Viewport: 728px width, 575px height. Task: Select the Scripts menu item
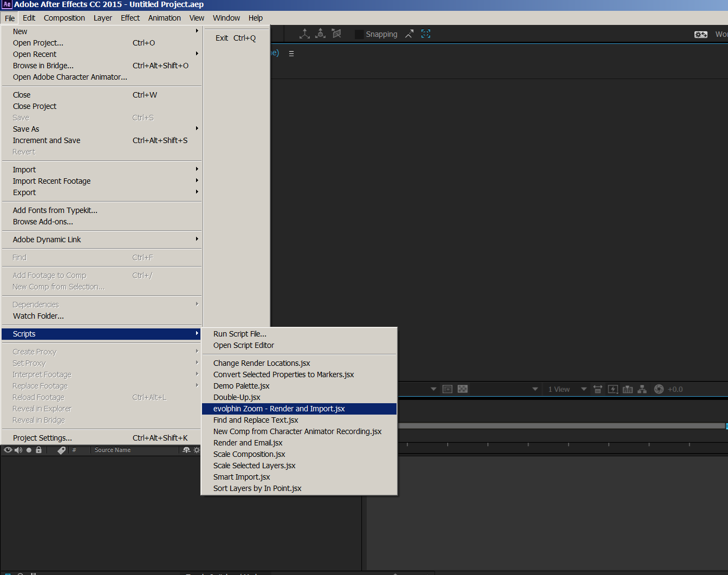[101, 334]
